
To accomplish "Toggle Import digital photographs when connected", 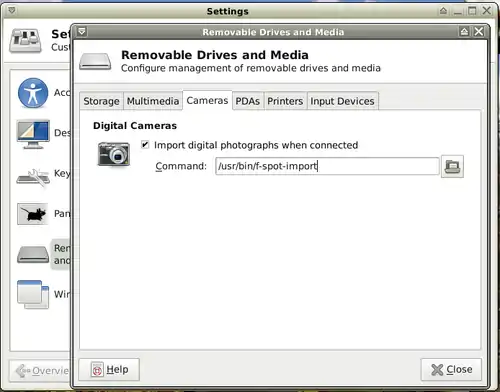I will coord(145,145).
